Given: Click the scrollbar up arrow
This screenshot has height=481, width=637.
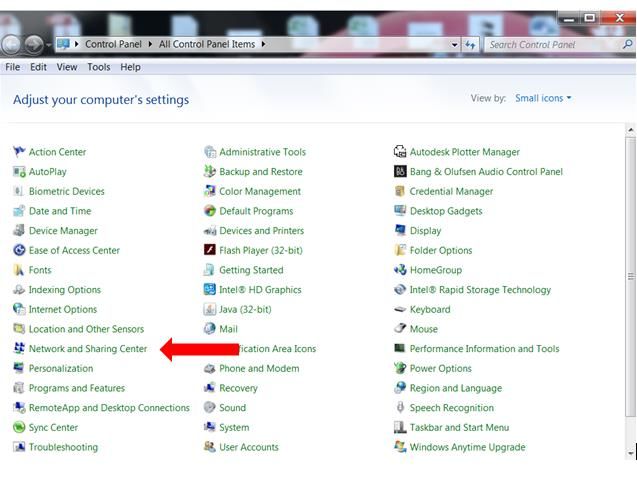Looking at the screenshot, I should tap(631, 130).
